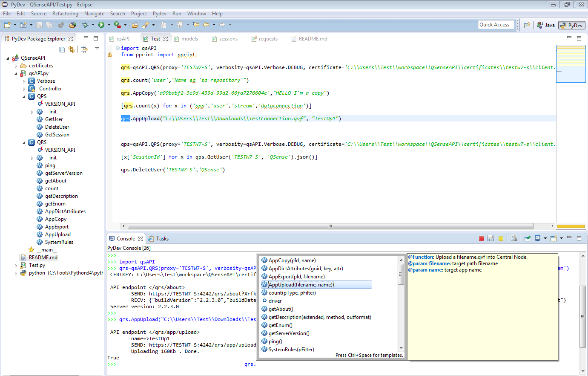Click the yellow interrupt console icon
The height and width of the screenshot is (376, 588).
tap(501, 239)
